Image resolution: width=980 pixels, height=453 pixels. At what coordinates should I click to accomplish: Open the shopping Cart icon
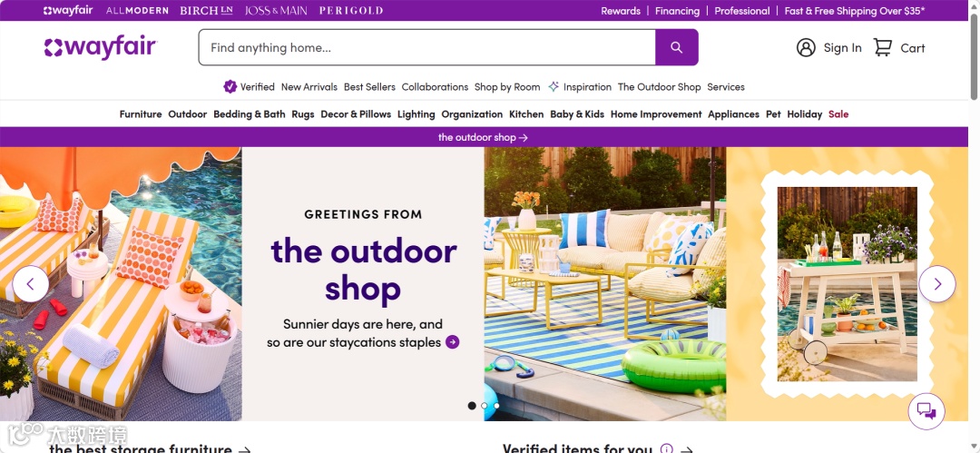pyautogui.click(x=883, y=47)
